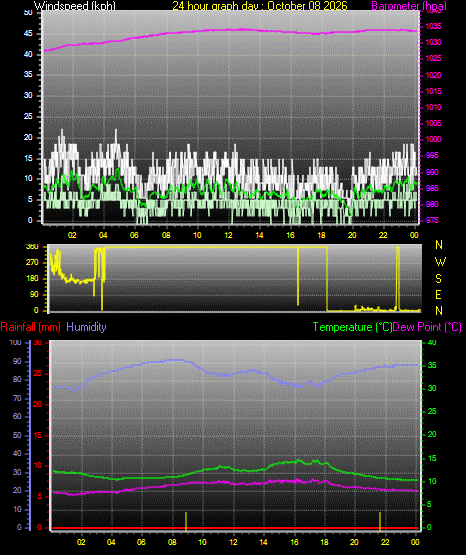The width and height of the screenshot is (466, 555).
Task: Click the N compass letter beside 360
Action: 439,245
